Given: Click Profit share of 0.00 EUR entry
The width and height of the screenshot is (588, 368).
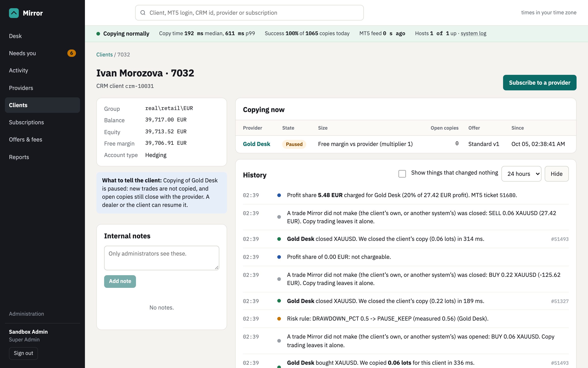Looking at the screenshot, I should click(406, 257).
